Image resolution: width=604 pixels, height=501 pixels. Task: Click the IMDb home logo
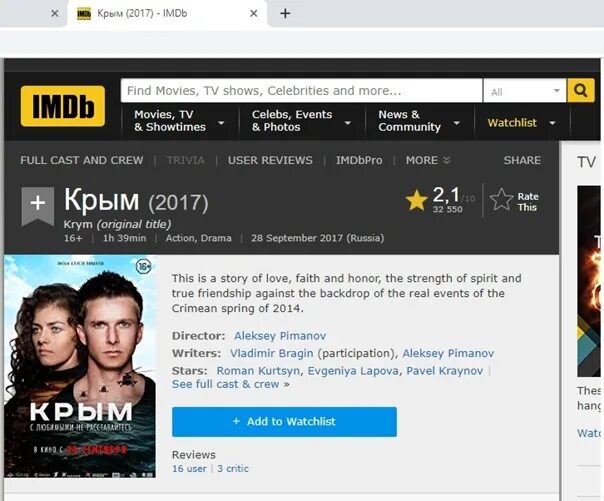(x=63, y=106)
